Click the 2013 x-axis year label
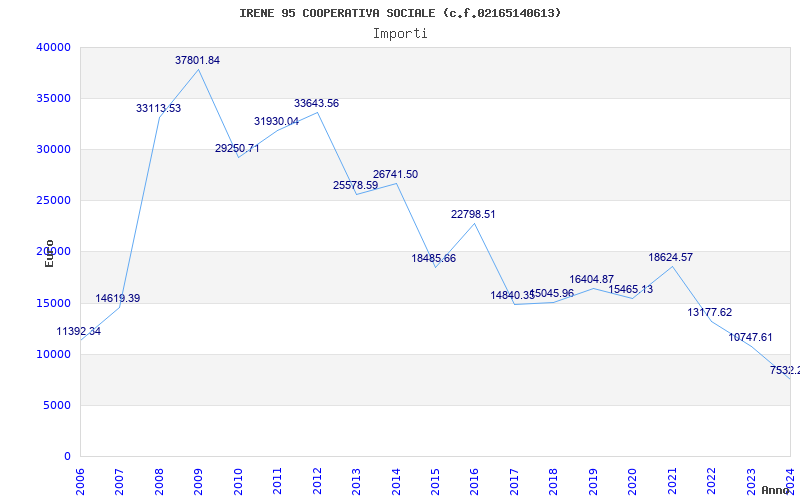This screenshot has width=800, height=500. 356,481
